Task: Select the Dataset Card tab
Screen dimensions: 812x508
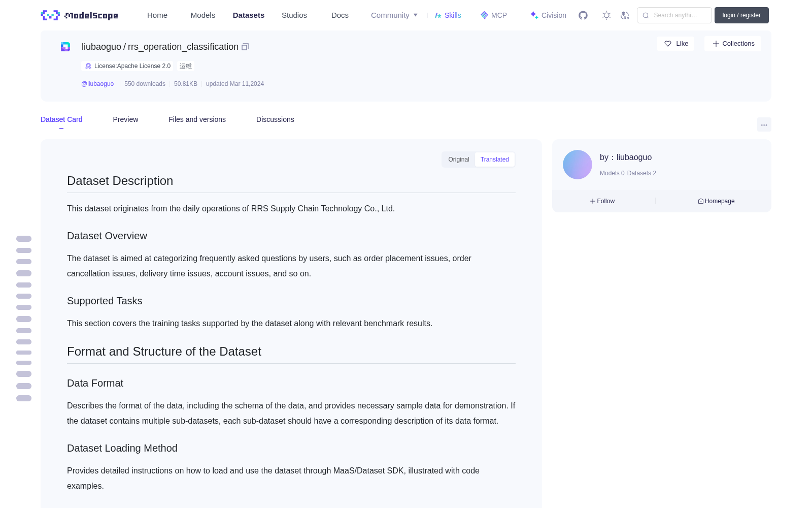Action: pyautogui.click(x=61, y=119)
